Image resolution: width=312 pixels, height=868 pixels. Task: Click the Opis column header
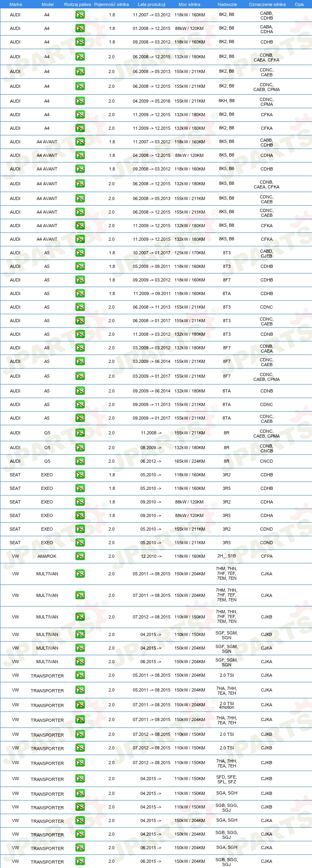299,4
